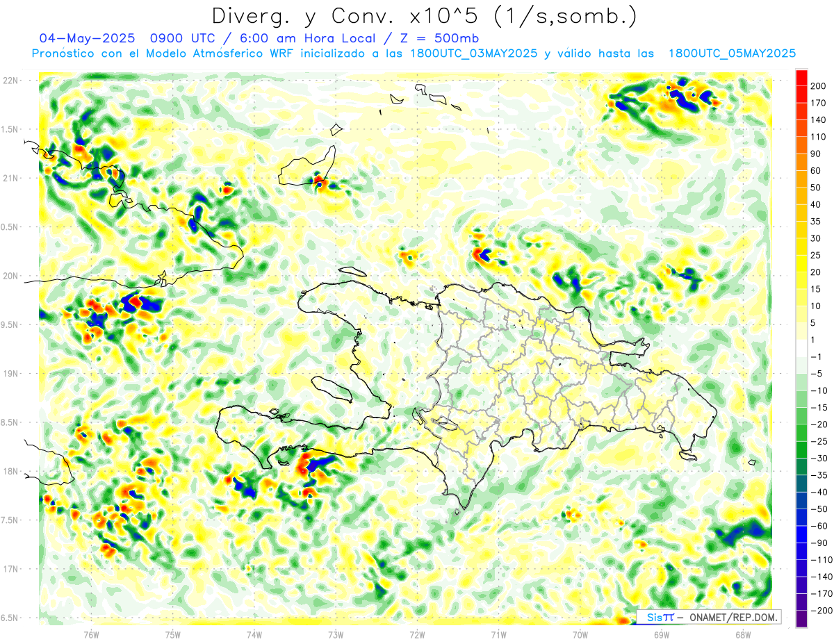This screenshot has height=644, width=834.
Task: Click the "21N" latitude label
Action: click(x=11, y=179)
